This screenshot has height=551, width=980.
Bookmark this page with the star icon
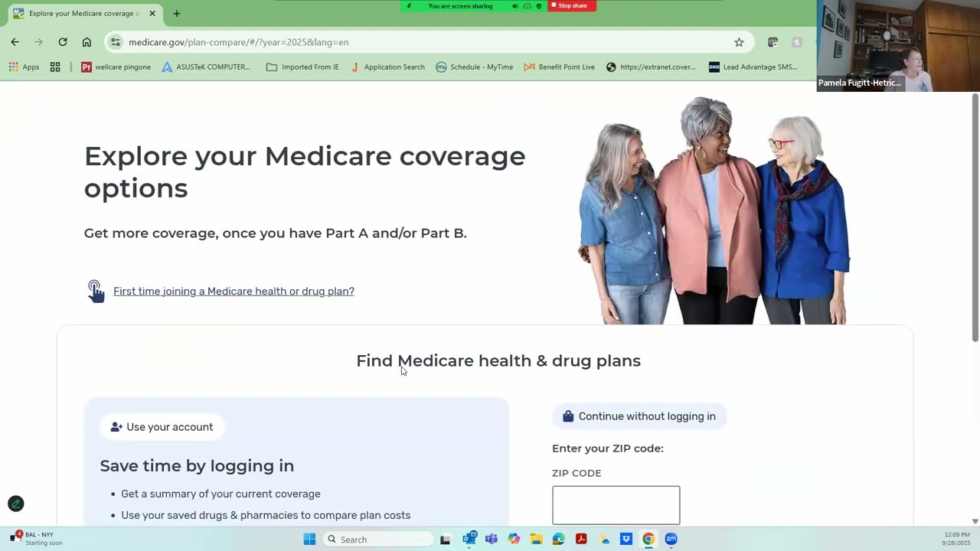coord(739,42)
